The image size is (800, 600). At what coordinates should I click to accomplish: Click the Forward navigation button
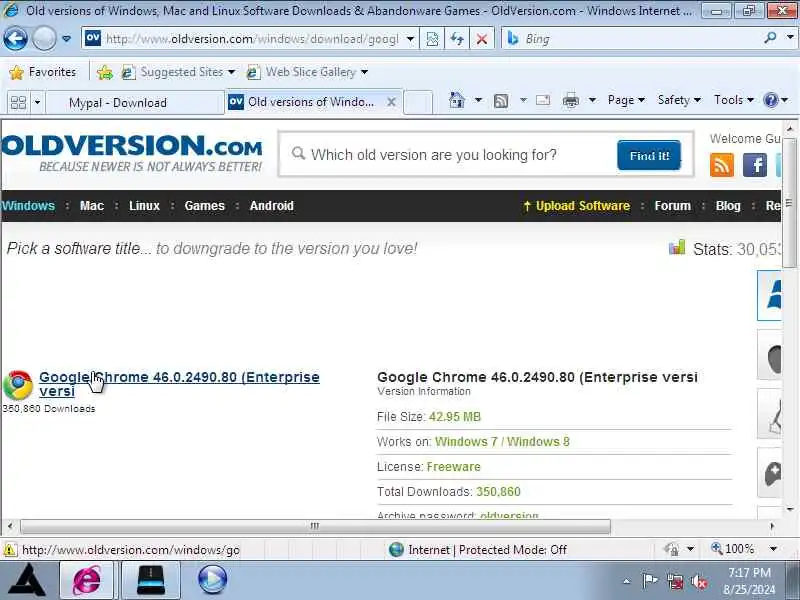coord(44,38)
